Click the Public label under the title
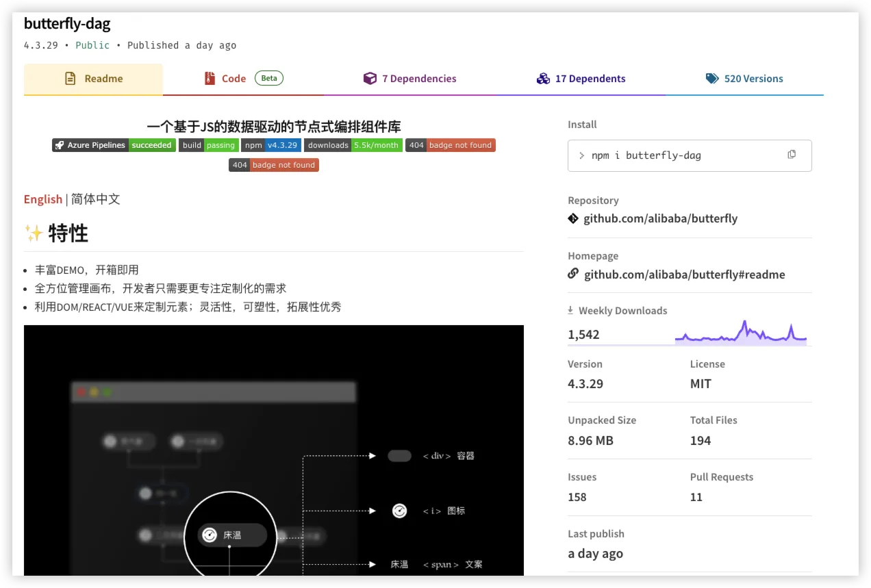 point(92,45)
